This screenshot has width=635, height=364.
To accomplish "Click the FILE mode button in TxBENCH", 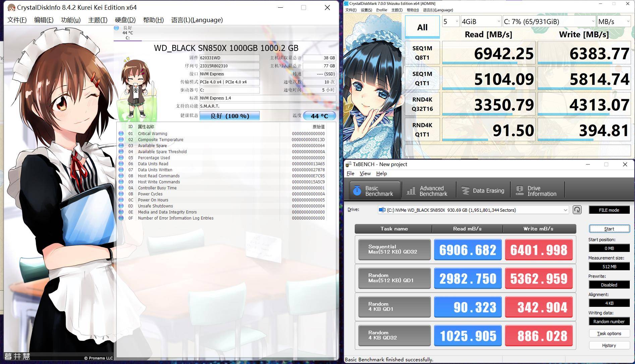I will click(609, 210).
